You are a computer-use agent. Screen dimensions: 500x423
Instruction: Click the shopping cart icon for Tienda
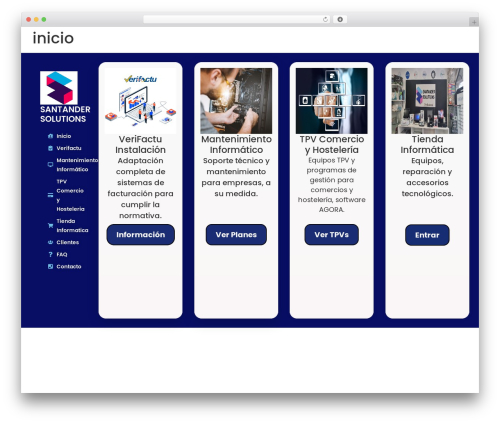50,226
